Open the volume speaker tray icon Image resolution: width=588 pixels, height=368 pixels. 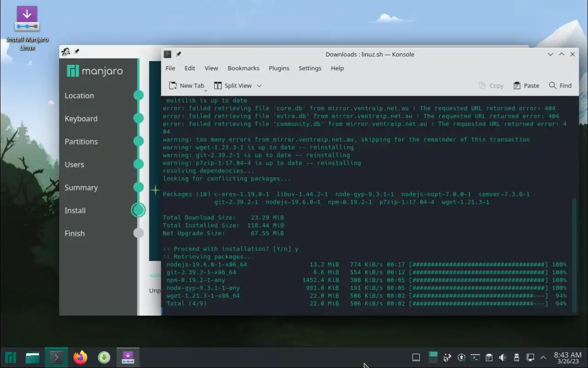coord(503,357)
